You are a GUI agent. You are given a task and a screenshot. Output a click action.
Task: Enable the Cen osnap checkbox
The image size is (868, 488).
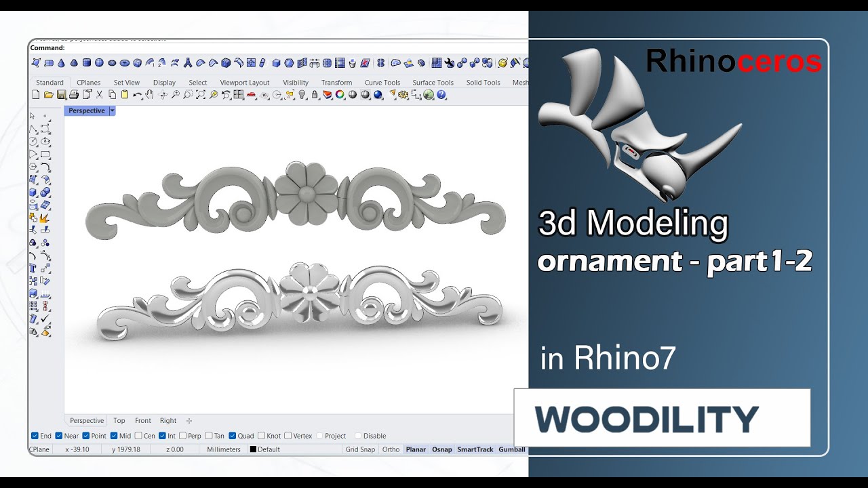tap(138, 436)
